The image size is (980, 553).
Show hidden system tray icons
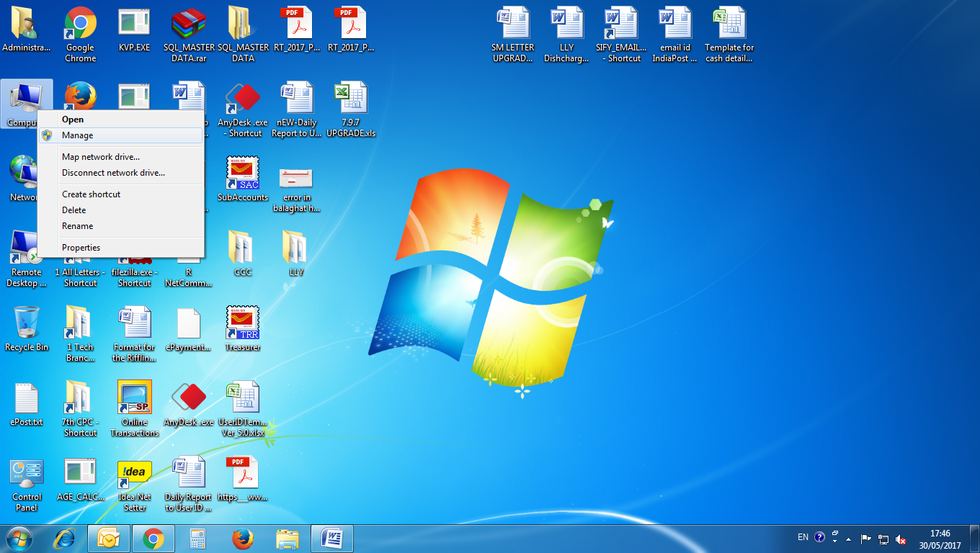(849, 539)
